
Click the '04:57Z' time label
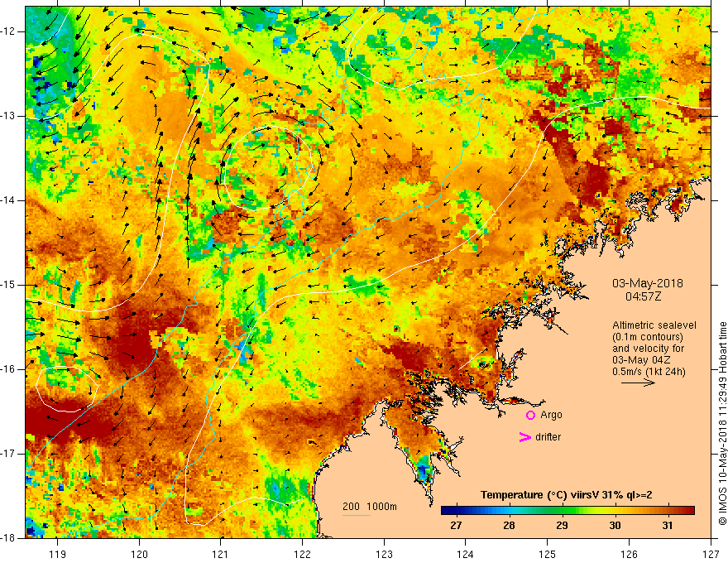[643, 296]
